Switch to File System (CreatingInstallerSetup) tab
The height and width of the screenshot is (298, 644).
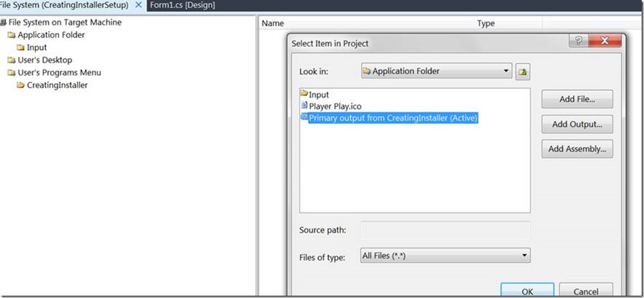click(x=64, y=5)
